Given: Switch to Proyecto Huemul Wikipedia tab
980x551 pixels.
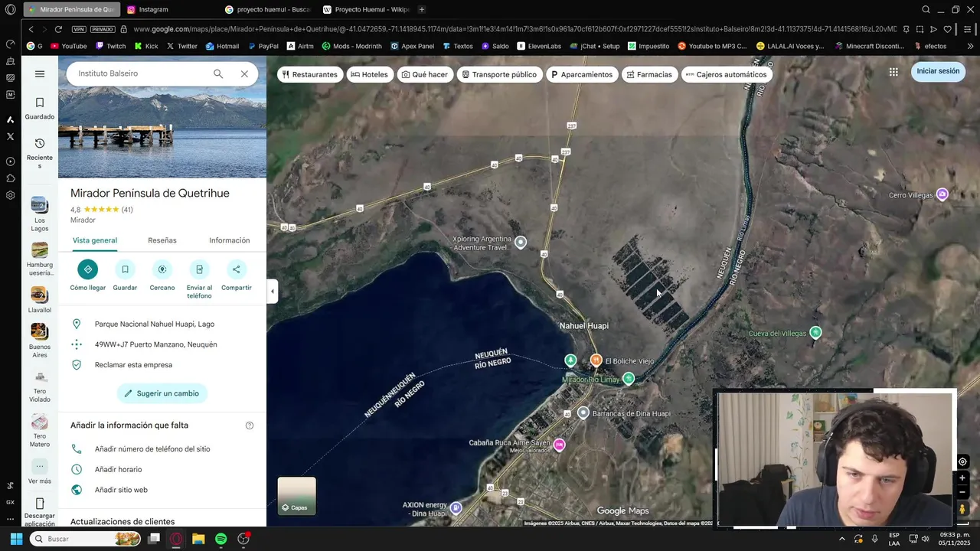Looking at the screenshot, I should (367, 9).
